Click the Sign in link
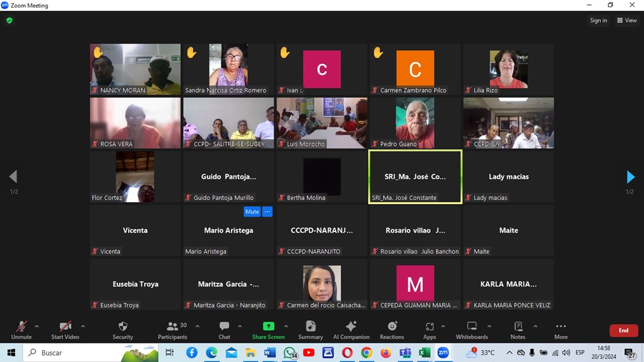644x362 pixels. pyautogui.click(x=598, y=20)
